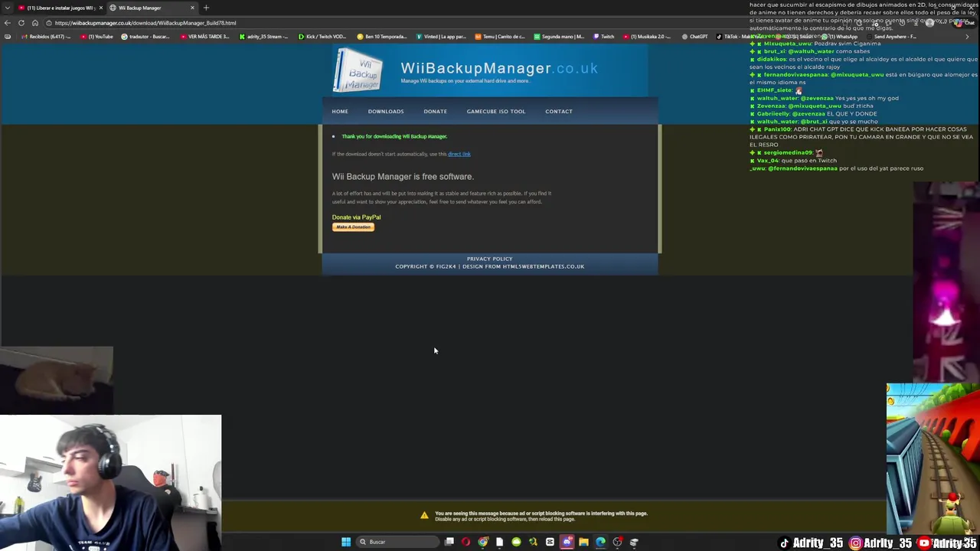Open the Twitch bookmark
The height and width of the screenshot is (551, 980).
[604, 37]
